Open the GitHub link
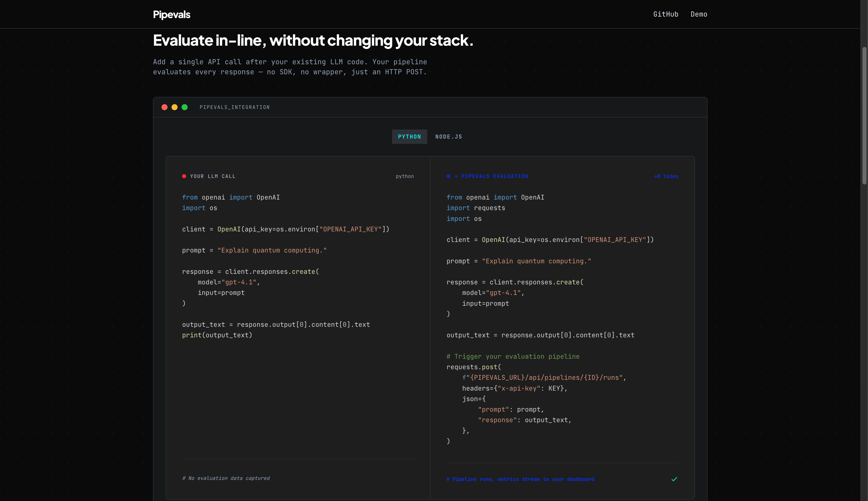The width and height of the screenshot is (868, 501). point(666,14)
